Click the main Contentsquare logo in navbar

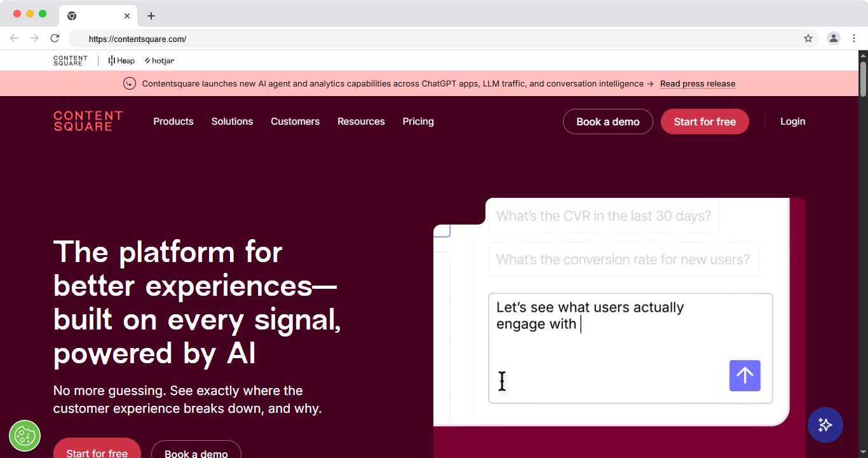coord(88,121)
